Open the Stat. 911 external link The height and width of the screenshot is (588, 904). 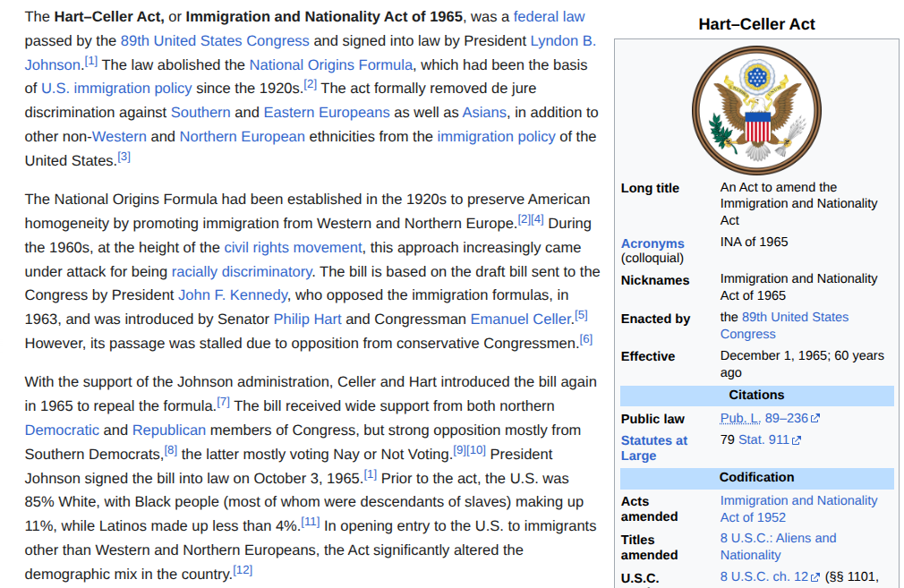763,439
